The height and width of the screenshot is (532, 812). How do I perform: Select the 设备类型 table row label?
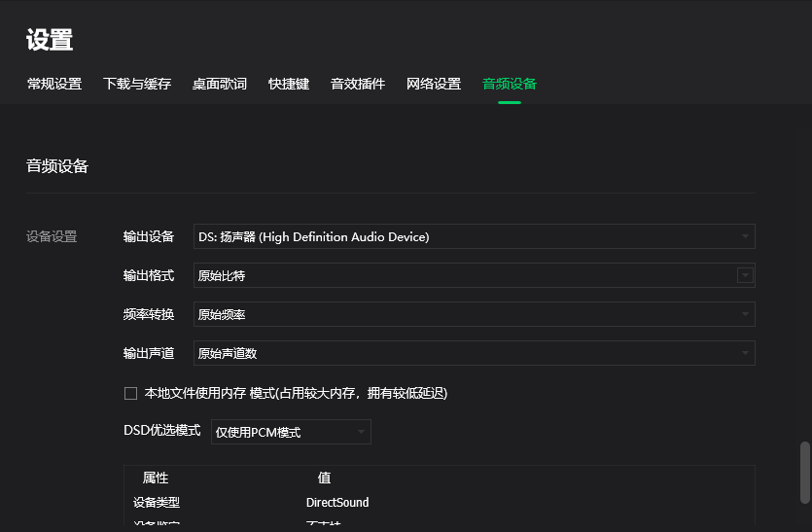coord(157,503)
